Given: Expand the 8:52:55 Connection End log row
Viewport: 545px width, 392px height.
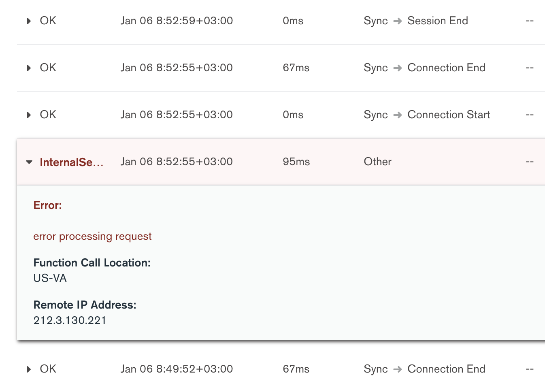Looking at the screenshot, I should (29, 68).
